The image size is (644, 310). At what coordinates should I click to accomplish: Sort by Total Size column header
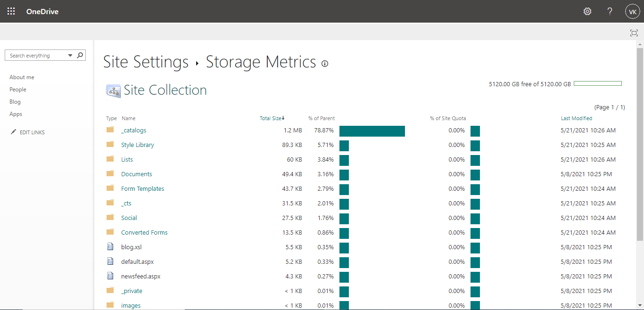(271, 118)
